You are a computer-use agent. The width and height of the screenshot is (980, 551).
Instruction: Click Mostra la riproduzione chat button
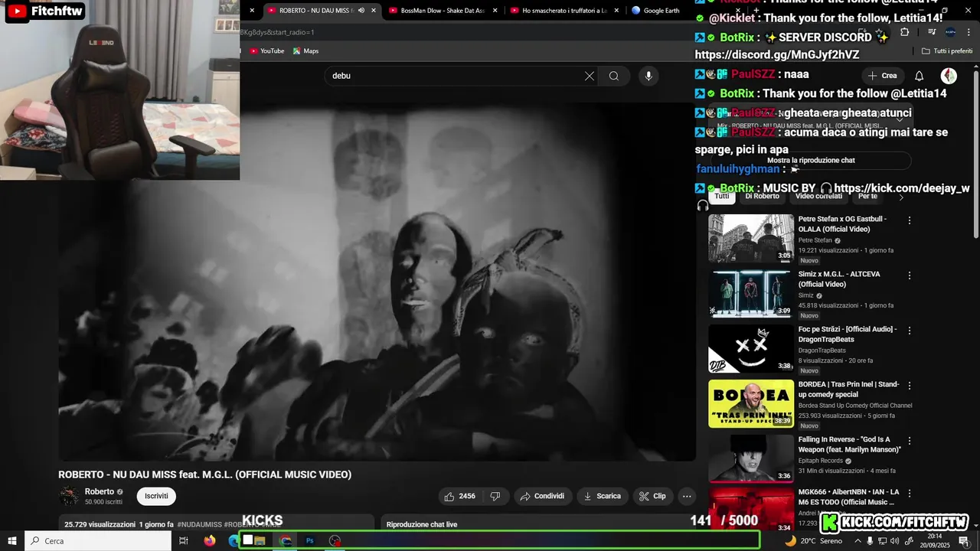811,161
